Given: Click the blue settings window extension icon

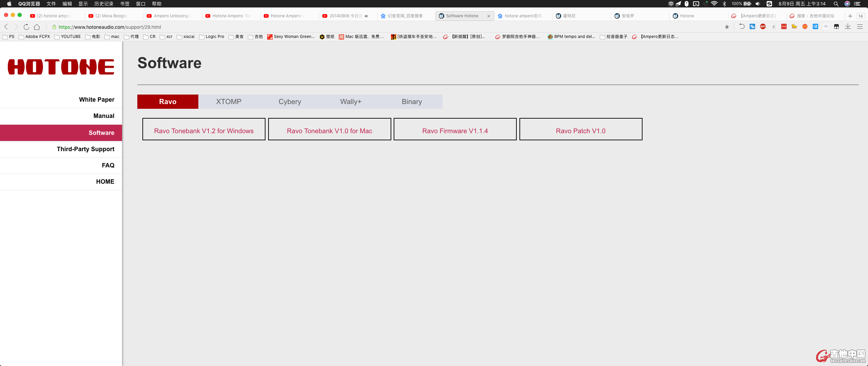Looking at the screenshot, I should point(752,26).
